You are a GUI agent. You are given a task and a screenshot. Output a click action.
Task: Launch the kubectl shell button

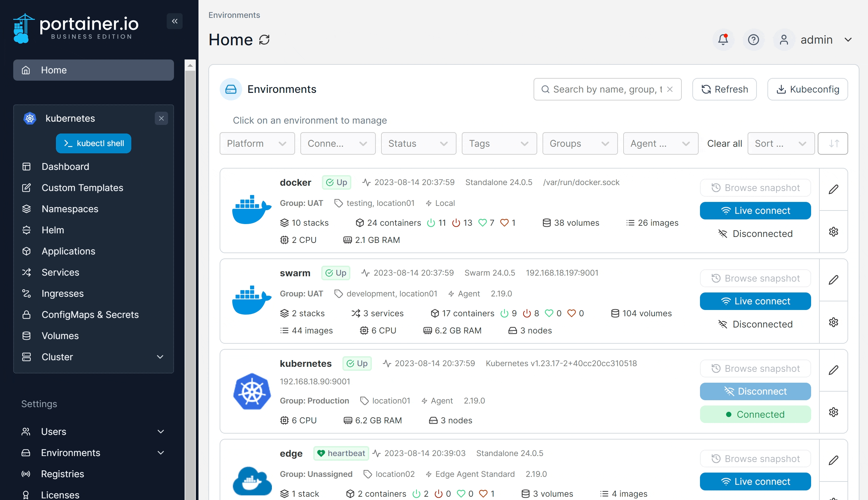(x=94, y=143)
